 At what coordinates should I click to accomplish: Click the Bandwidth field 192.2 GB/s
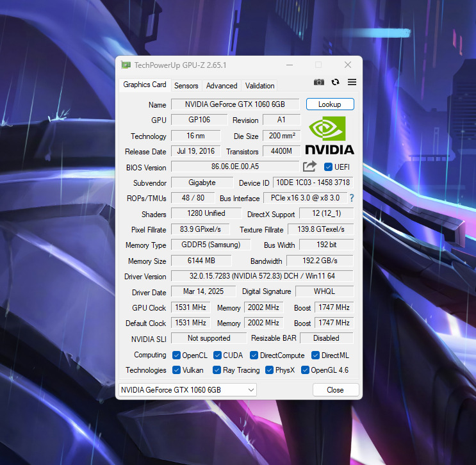click(320, 261)
